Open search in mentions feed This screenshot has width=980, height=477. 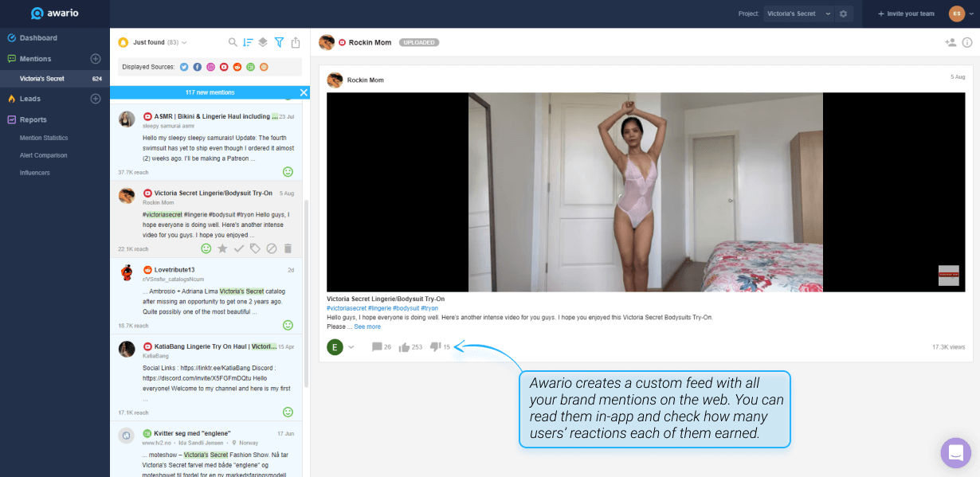tap(233, 42)
